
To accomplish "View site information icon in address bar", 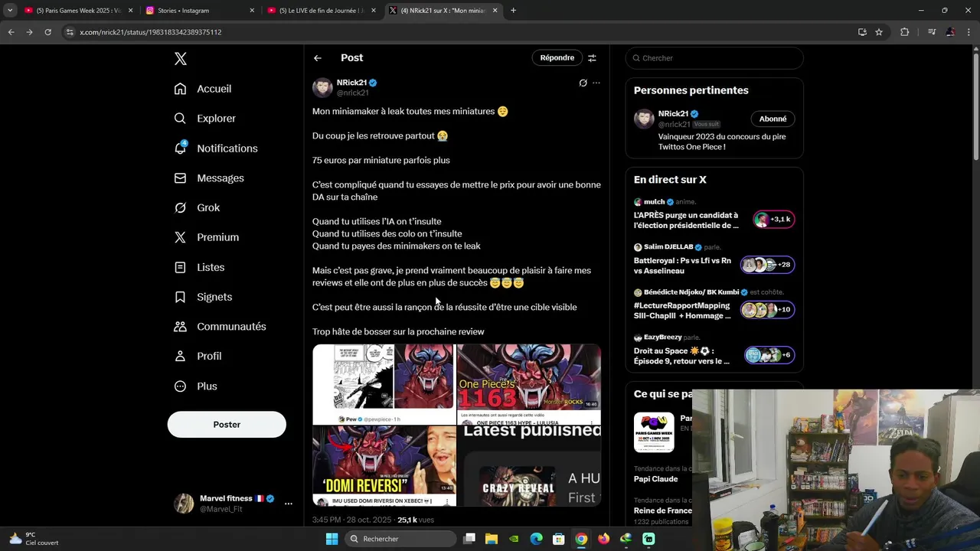I will tap(70, 32).
